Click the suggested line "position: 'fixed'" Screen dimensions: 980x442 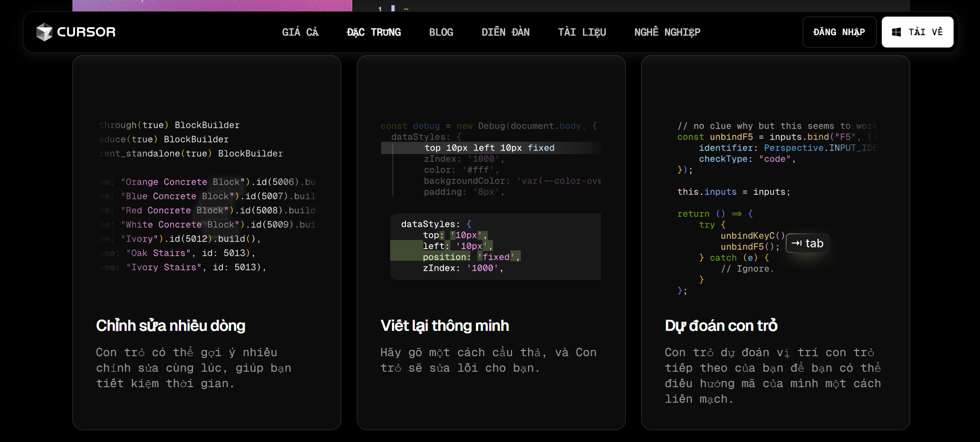click(x=471, y=257)
